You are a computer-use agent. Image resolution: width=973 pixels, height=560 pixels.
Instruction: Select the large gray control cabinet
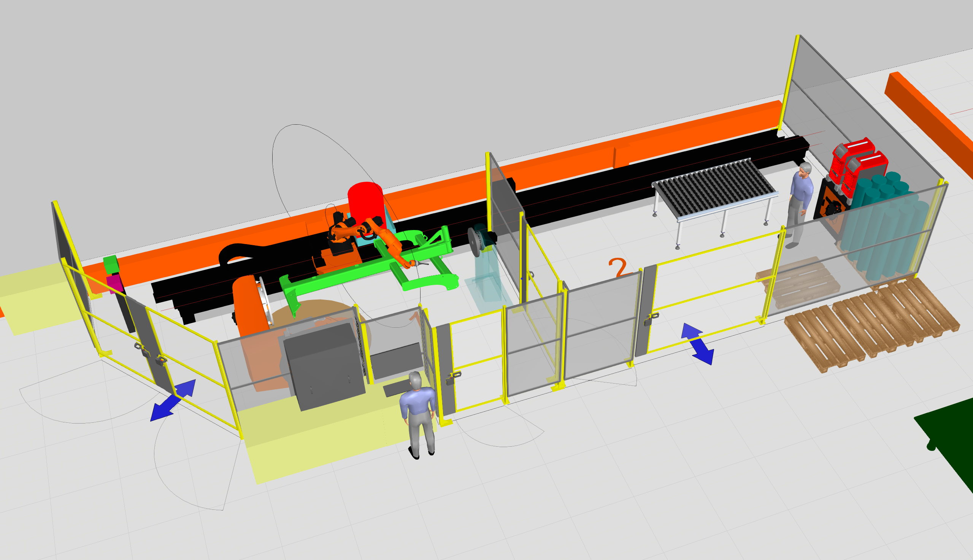coord(325,367)
